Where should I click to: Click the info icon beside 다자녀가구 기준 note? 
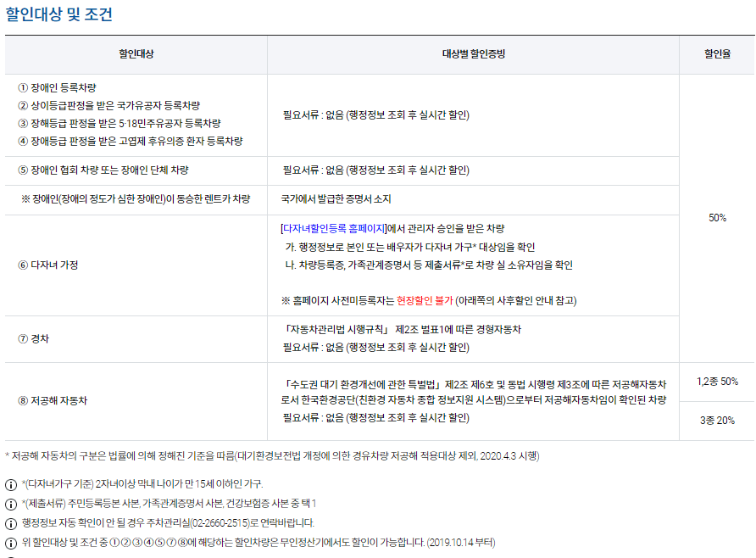pyautogui.click(x=11, y=485)
